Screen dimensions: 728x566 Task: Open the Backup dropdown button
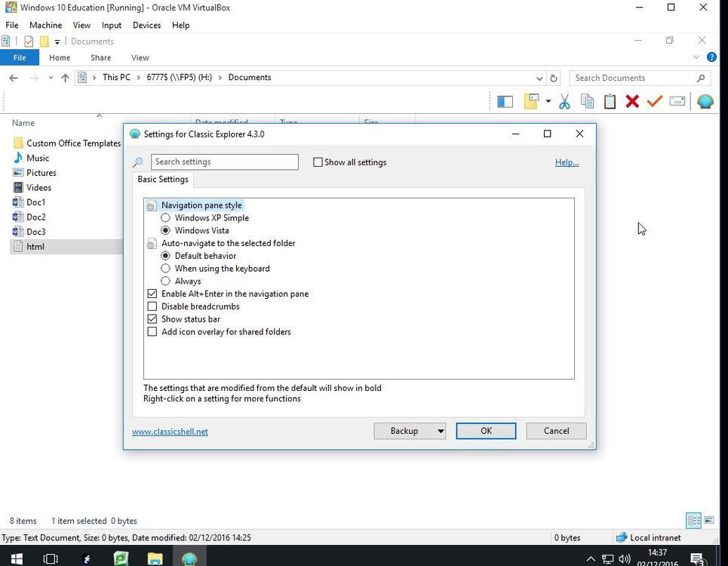tap(410, 431)
